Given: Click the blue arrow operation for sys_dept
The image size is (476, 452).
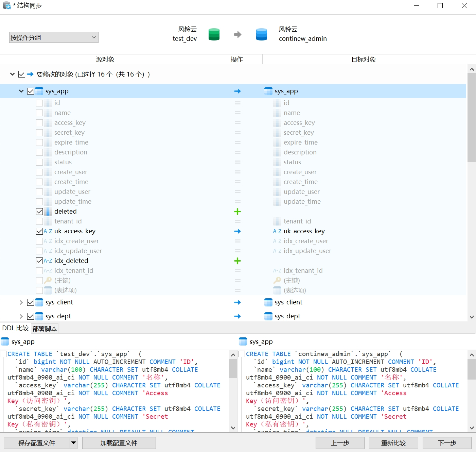Looking at the screenshot, I should point(237,316).
